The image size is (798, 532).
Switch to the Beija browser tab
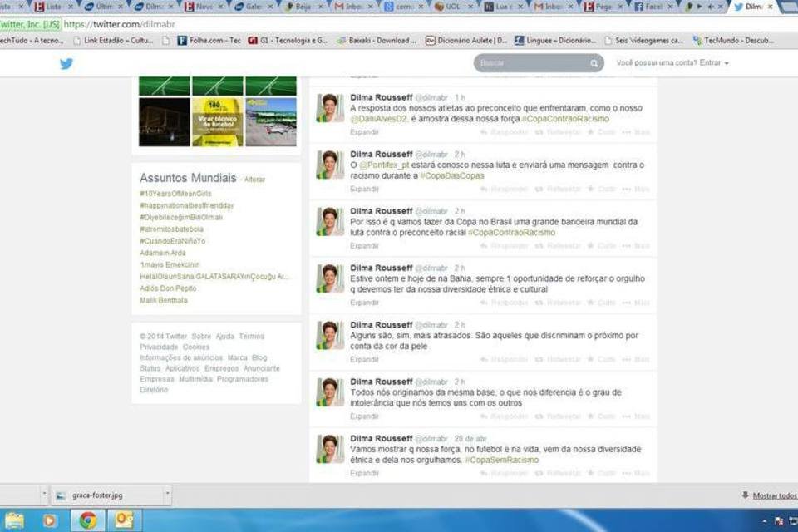(304, 7)
